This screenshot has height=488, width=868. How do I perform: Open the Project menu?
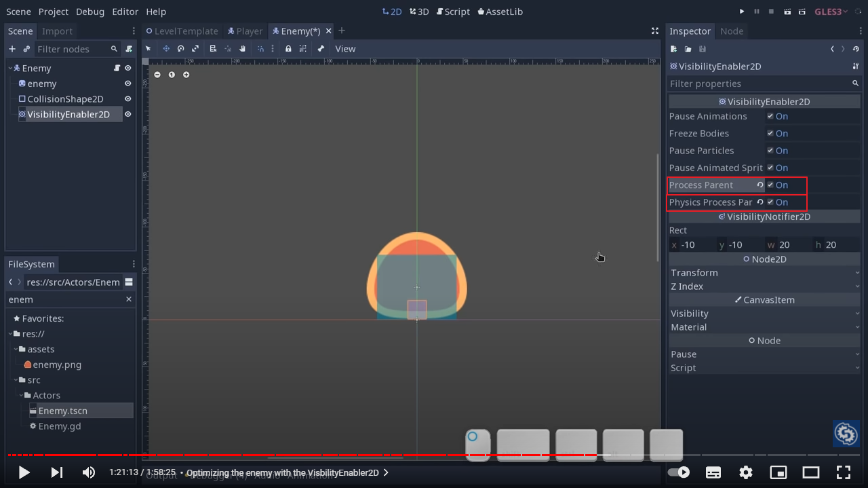pos(54,12)
